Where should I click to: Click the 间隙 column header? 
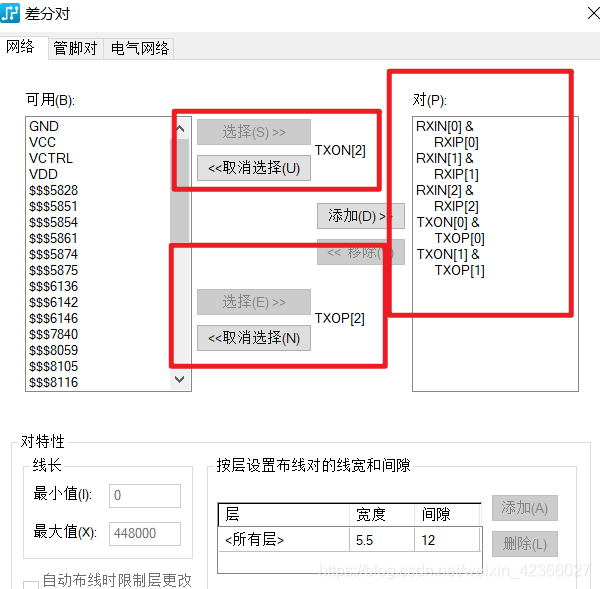pyautogui.click(x=447, y=515)
